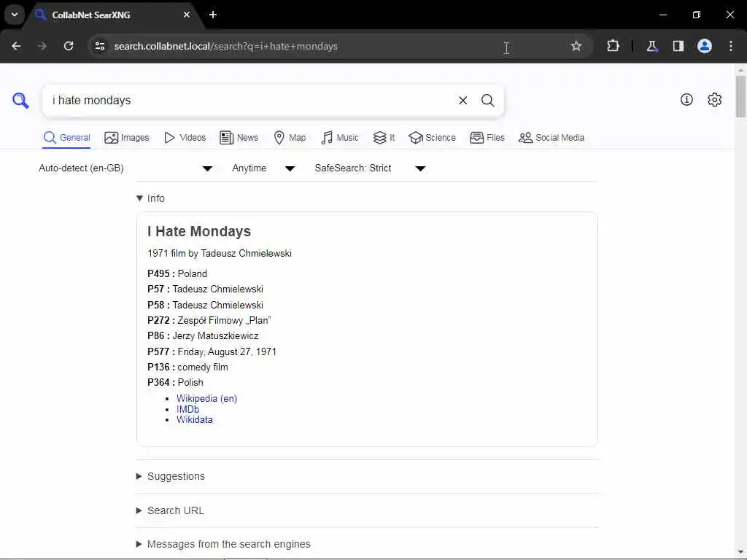Open the Auto-detect (en-GB) language dropdown

pyautogui.click(x=125, y=168)
